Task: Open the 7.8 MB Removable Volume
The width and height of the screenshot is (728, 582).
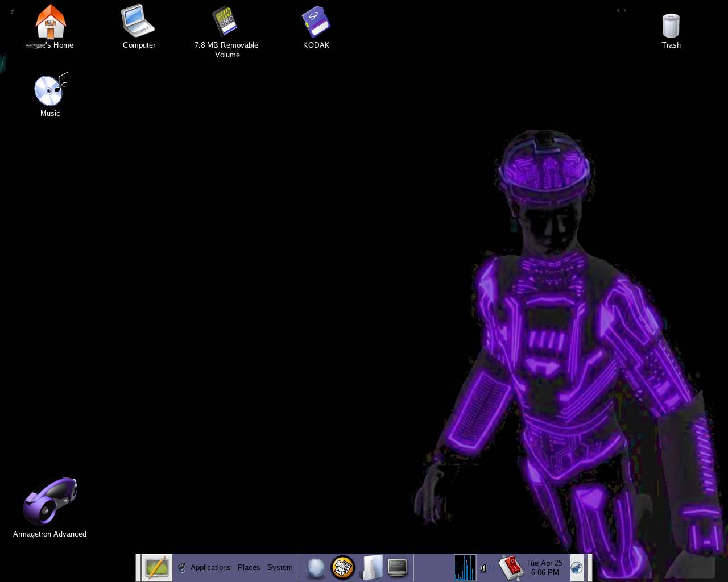Action: [x=226, y=22]
